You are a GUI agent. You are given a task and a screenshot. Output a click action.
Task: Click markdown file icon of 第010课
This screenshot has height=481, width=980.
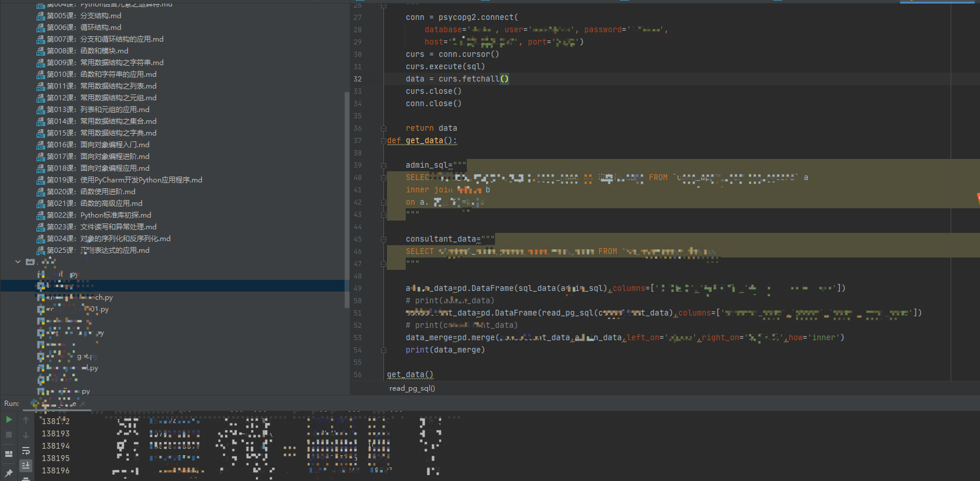tap(41, 74)
